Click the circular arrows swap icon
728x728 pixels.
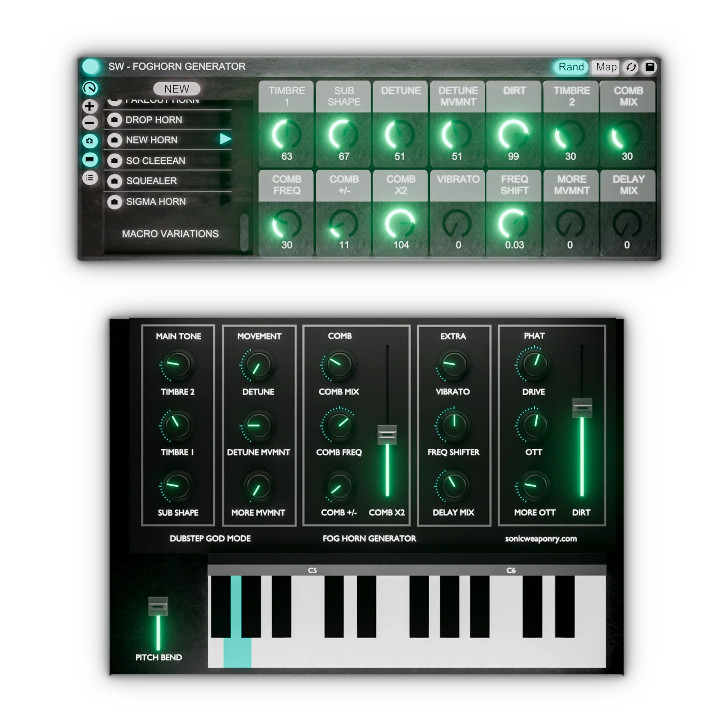click(x=631, y=67)
